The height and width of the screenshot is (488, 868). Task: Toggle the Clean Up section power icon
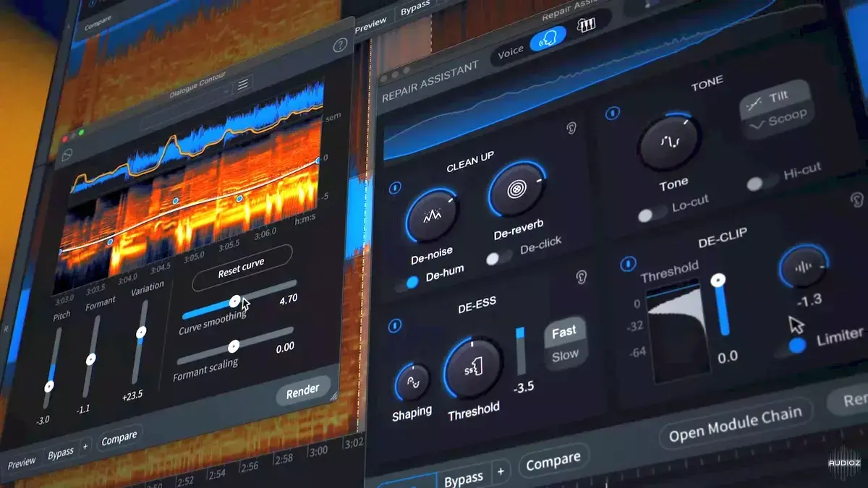click(x=395, y=188)
